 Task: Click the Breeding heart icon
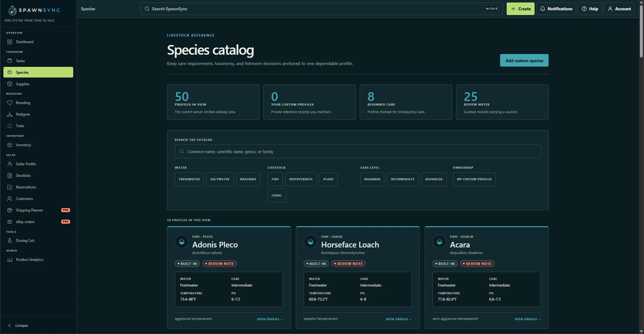[10, 103]
